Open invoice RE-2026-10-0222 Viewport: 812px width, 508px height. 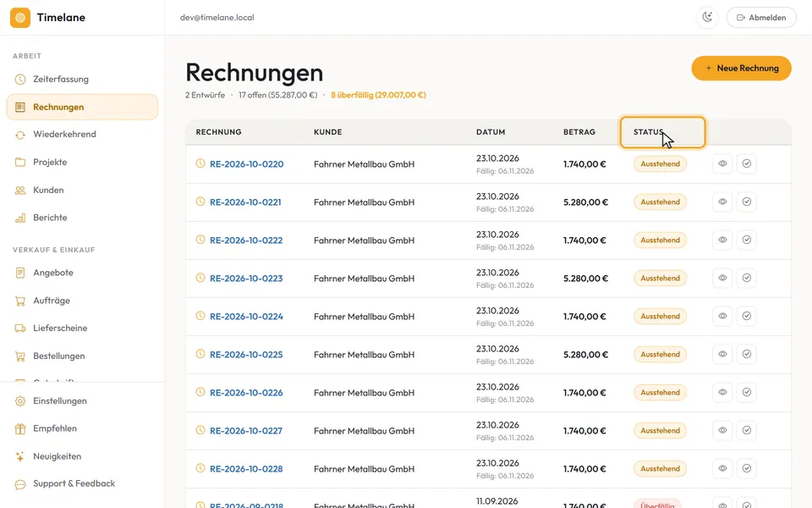246,240
